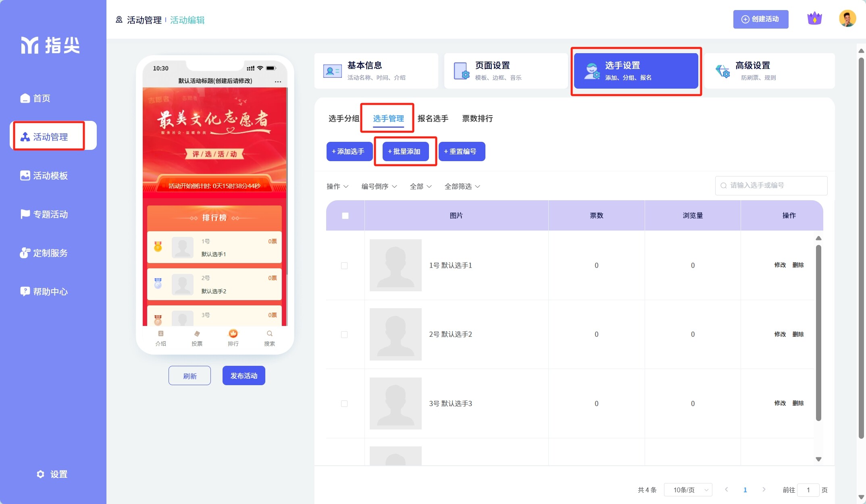The image size is (866, 504).
Task: Click the 前往 page number input
Action: [x=808, y=490]
